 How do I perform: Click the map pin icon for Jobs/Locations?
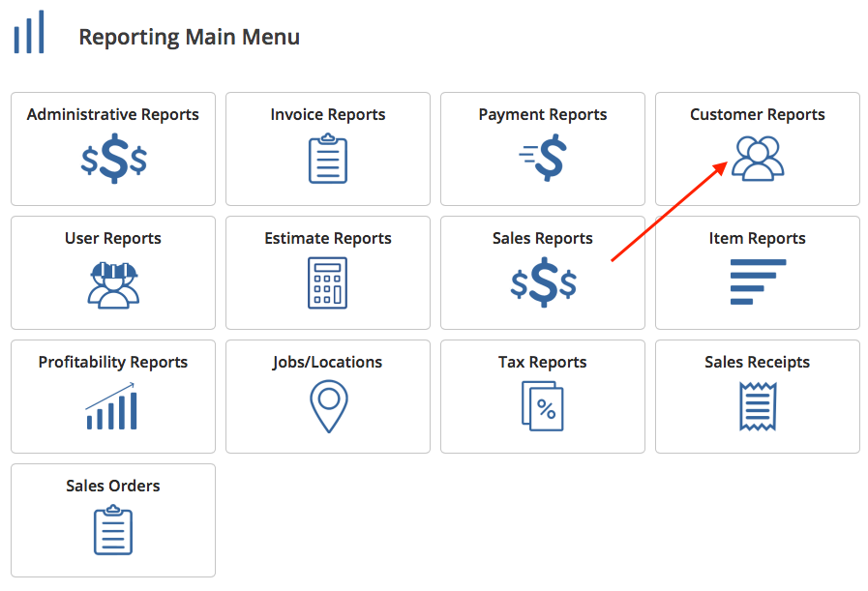tap(328, 406)
